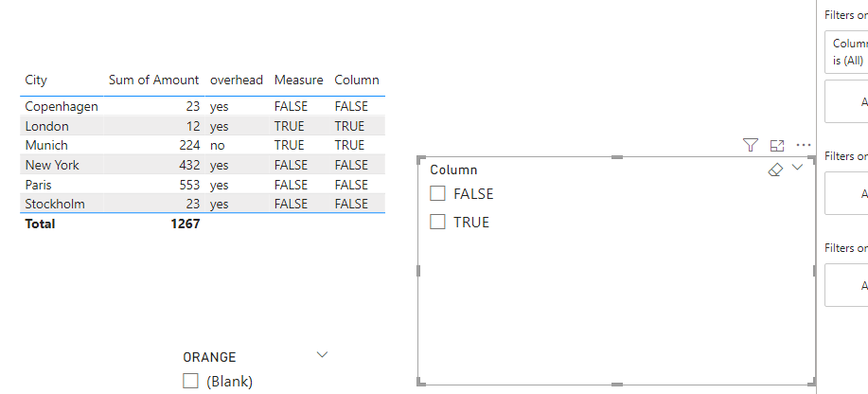
Task: Check the TRUE checkbox in Column slicer
Action: point(437,222)
